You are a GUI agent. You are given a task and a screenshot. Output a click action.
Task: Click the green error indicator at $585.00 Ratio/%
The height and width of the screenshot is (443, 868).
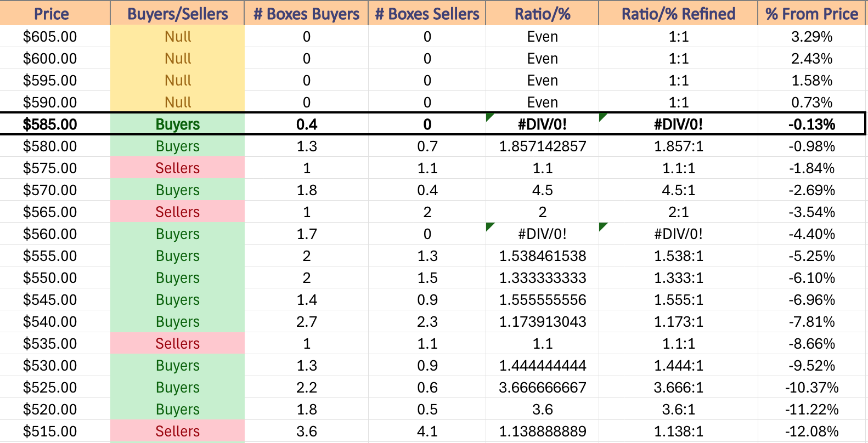(489, 116)
